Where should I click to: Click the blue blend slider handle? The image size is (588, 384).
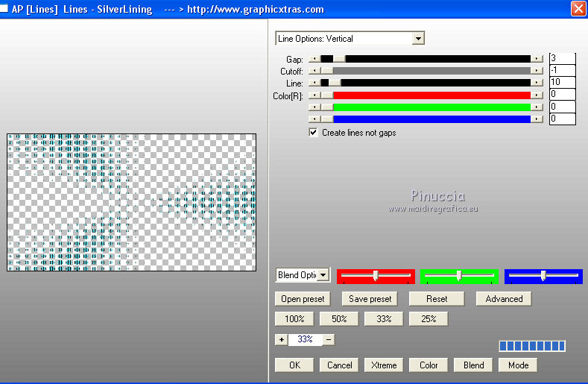543,276
